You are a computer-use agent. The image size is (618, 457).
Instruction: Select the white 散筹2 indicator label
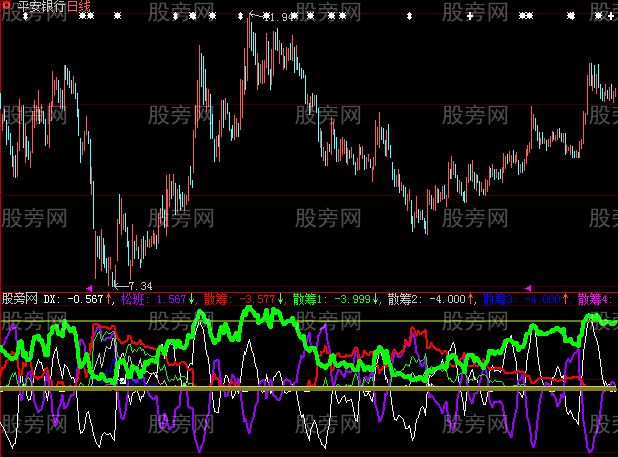pos(405,298)
